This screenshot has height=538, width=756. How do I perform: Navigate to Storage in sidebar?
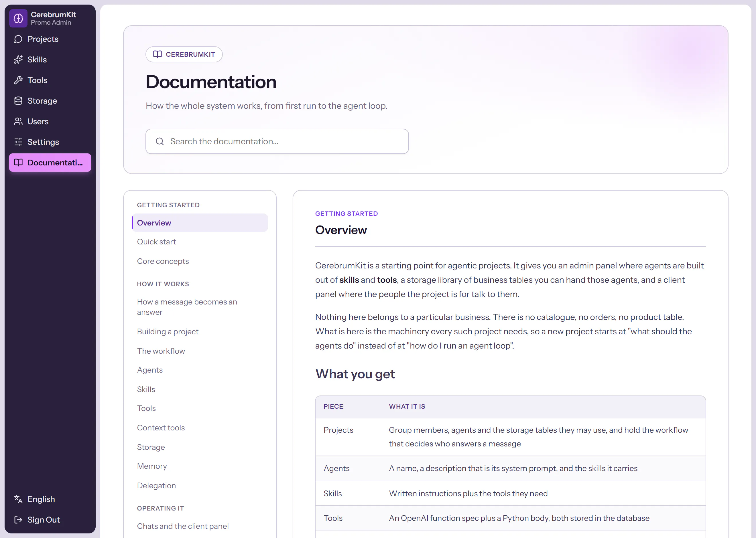50,101
